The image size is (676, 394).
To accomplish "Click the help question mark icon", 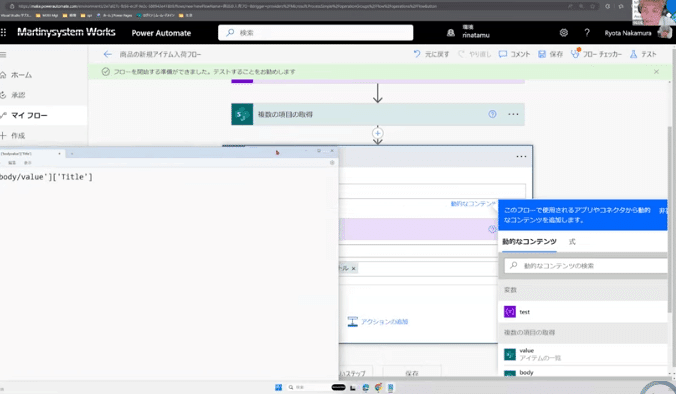I will click(x=587, y=33).
